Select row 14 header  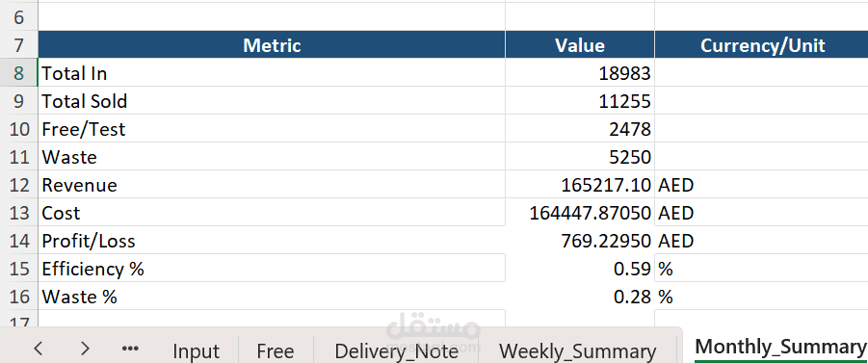coord(19,241)
